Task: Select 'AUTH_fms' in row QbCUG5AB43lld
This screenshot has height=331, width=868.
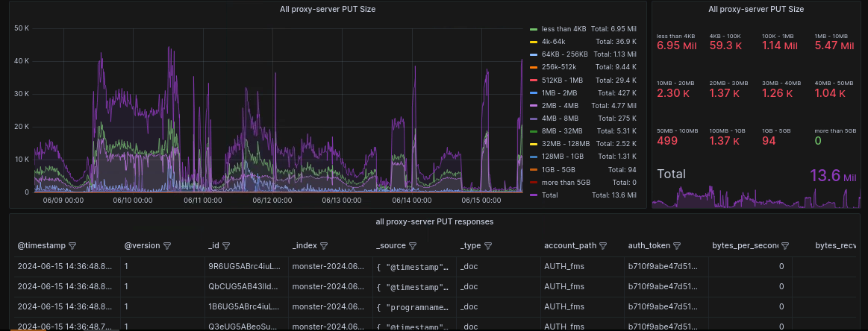Action: click(582, 287)
